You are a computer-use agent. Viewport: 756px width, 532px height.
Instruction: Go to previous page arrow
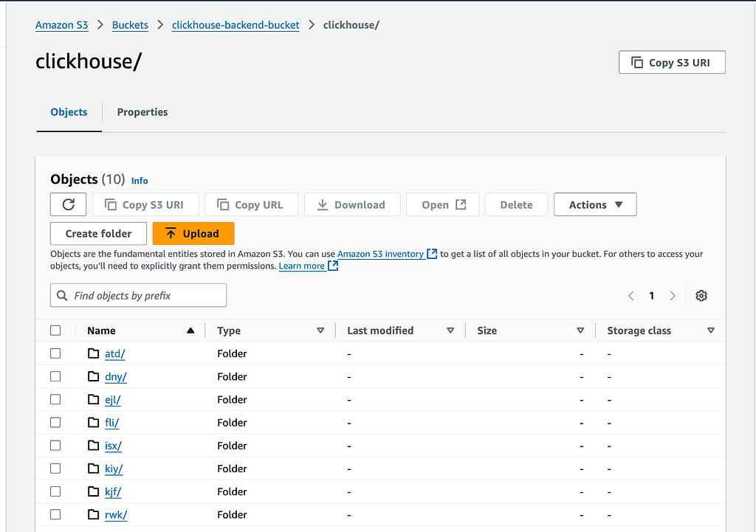coord(630,295)
